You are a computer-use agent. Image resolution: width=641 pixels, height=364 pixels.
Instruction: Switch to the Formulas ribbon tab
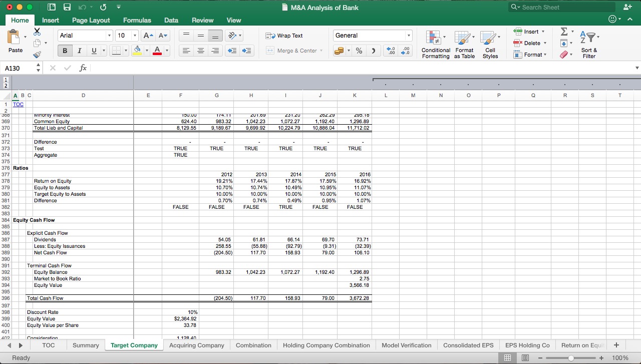[137, 20]
